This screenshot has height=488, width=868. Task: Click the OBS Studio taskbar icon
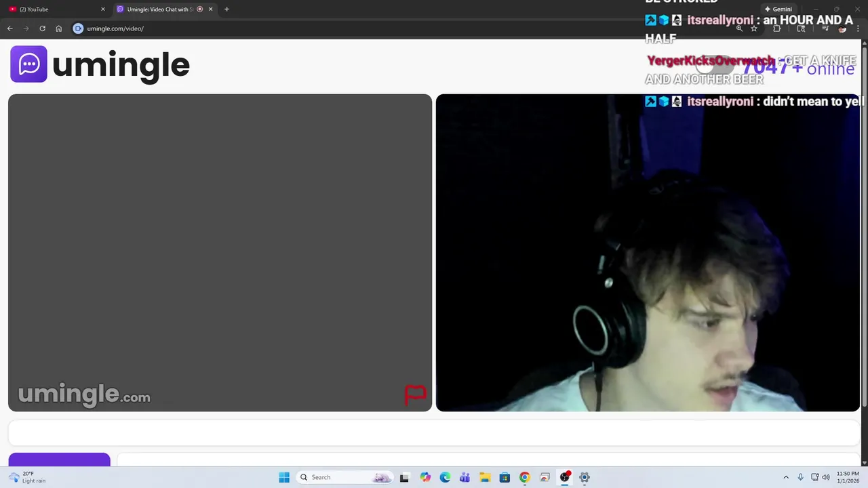564,477
